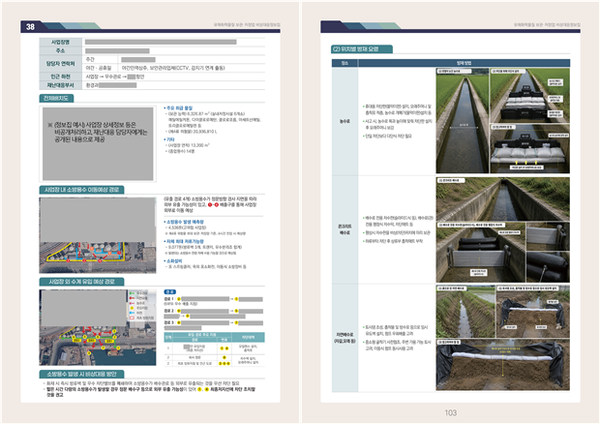Open the canal photo with stacked black barriers
This screenshot has height=424, width=600.
point(530,95)
